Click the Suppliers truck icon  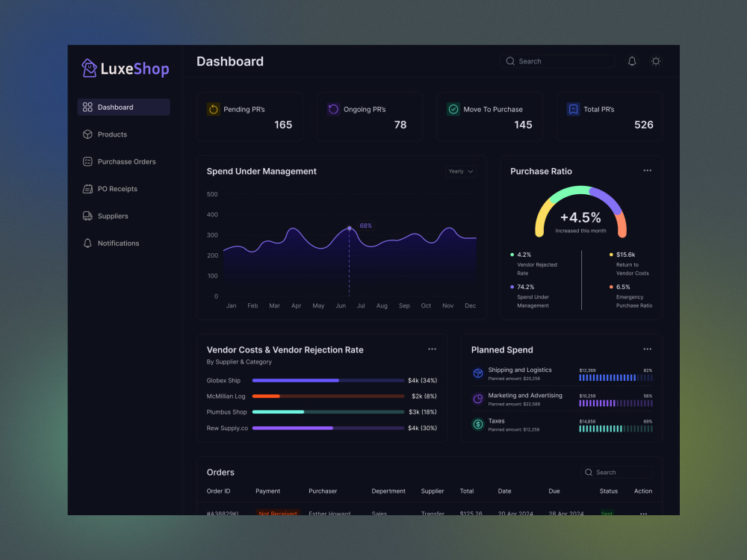tap(87, 216)
